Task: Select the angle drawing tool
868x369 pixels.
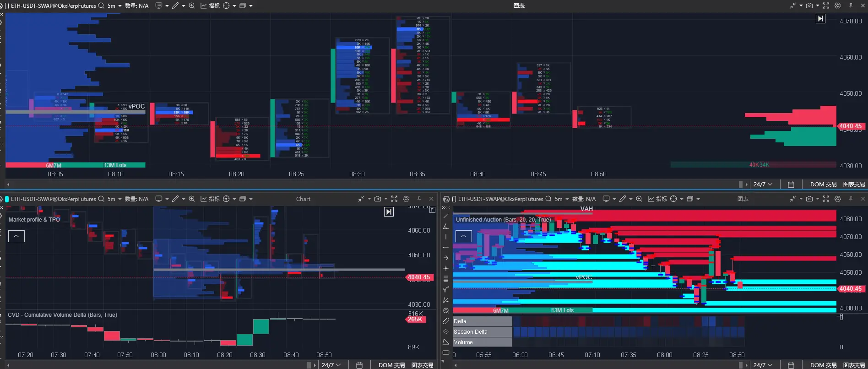Action: pyautogui.click(x=446, y=226)
